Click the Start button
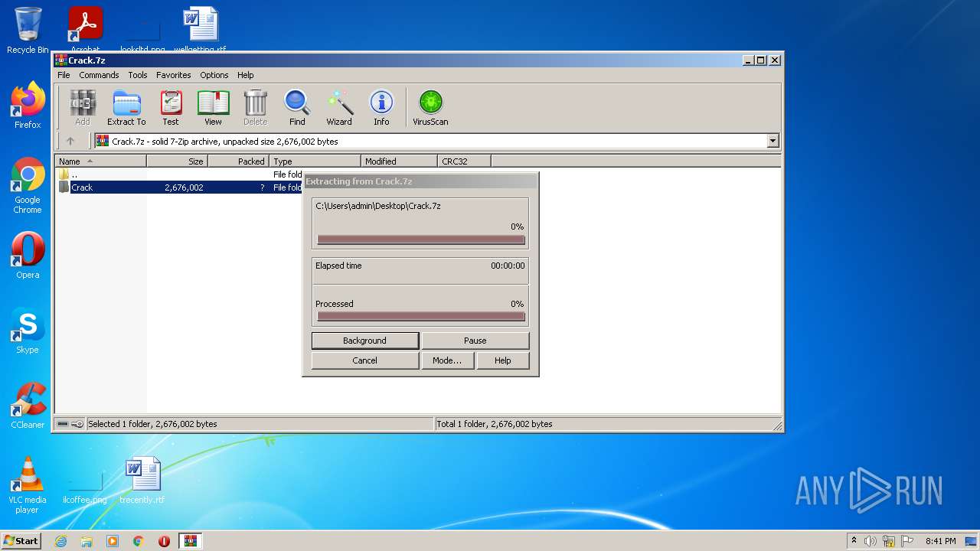The height and width of the screenshot is (551, 980). point(21,541)
